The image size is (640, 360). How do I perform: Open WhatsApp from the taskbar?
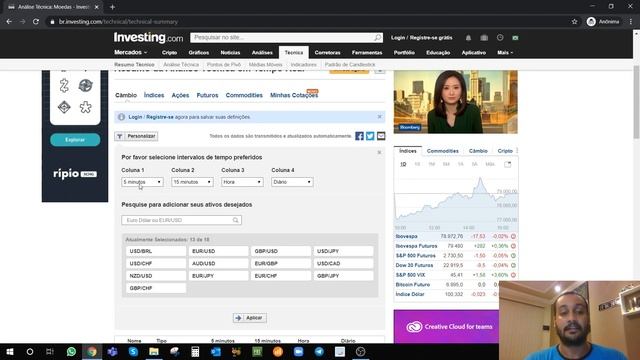point(71,351)
